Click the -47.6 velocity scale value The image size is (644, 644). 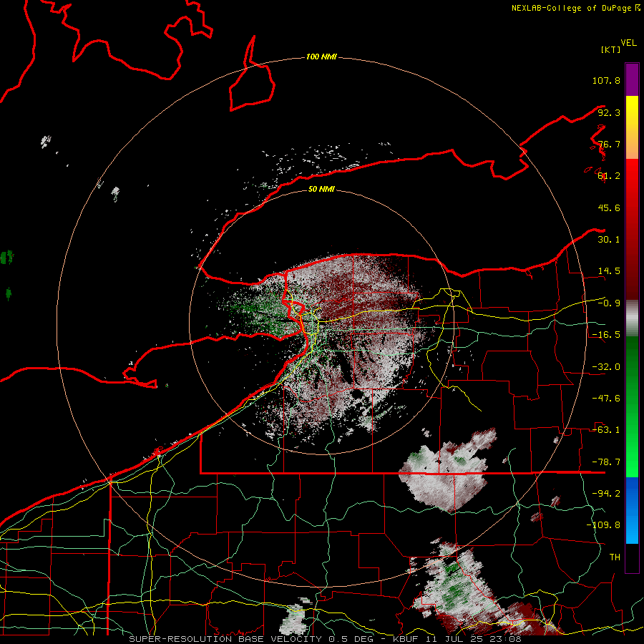pyautogui.click(x=606, y=399)
